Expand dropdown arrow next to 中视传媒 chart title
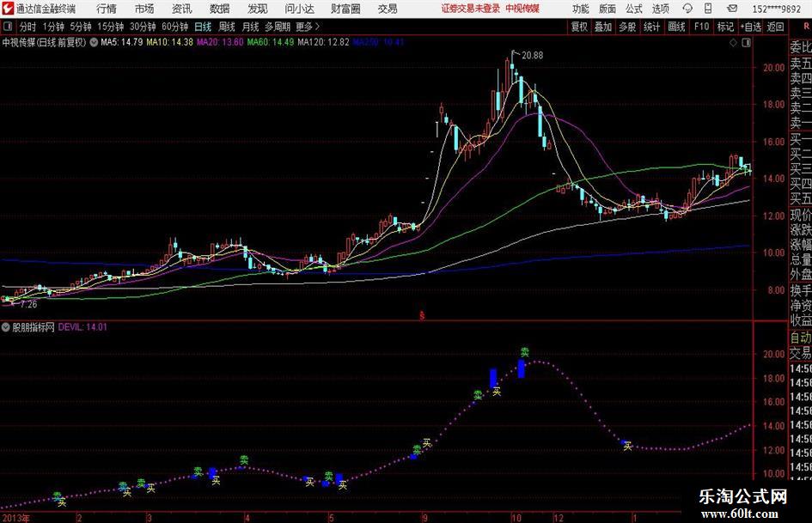This screenshot has height=523, width=812. coord(94,42)
